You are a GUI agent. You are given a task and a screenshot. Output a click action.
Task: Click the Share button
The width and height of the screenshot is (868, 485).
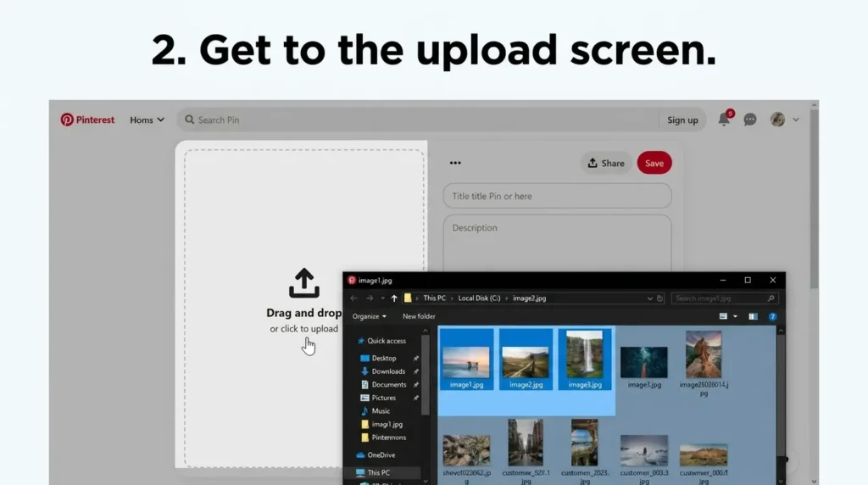coord(606,163)
